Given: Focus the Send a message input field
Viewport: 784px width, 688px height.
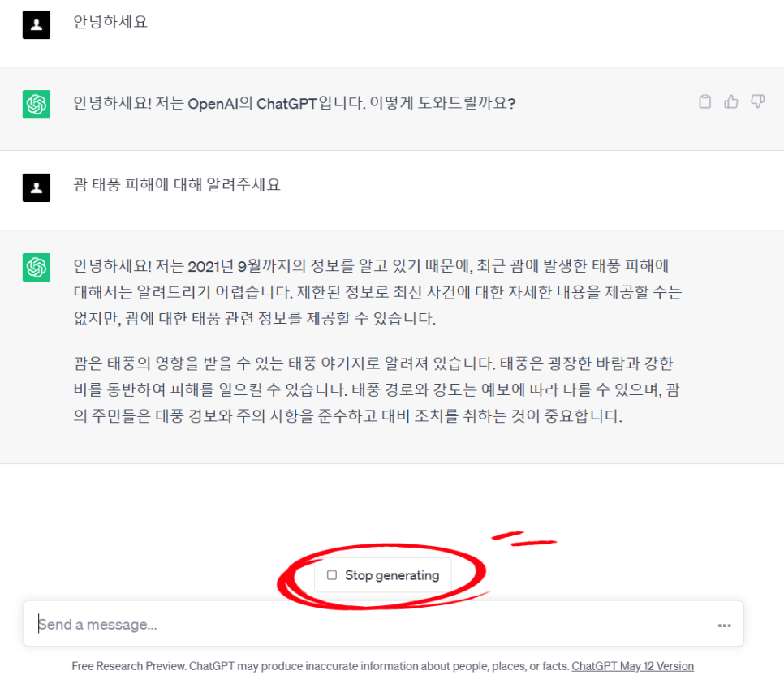Looking at the screenshot, I should pyautogui.click(x=383, y=624).
